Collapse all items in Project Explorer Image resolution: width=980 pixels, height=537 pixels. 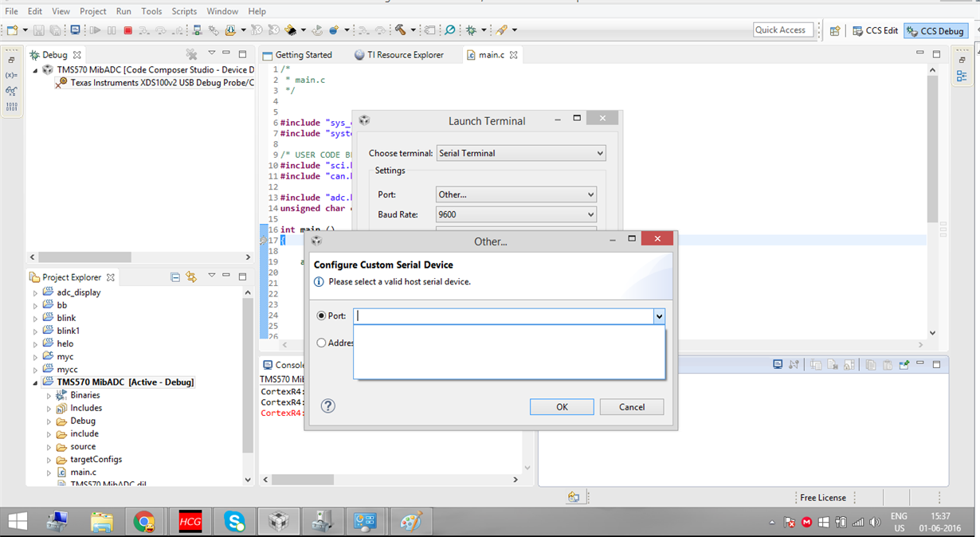coord(174,276)
